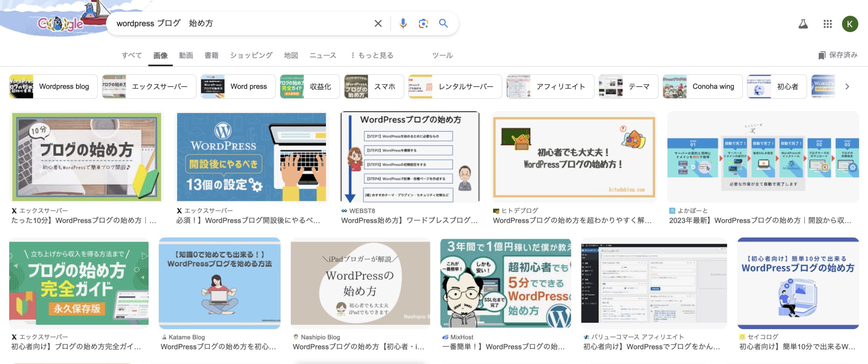Open the Nashipio iPadブロガー thumbnail
Viewport: 868px width, 364px height.
point(360,283)
